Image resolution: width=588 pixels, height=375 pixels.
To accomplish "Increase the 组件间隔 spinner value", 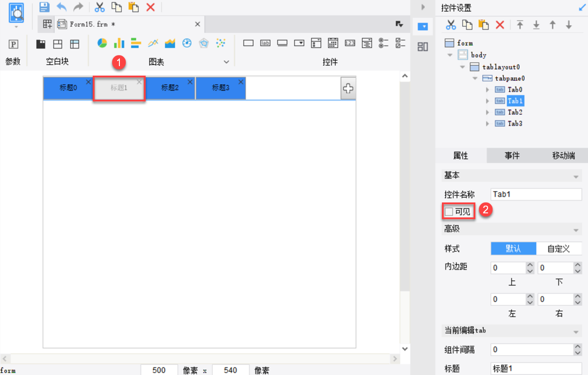I will click(578, 347).
